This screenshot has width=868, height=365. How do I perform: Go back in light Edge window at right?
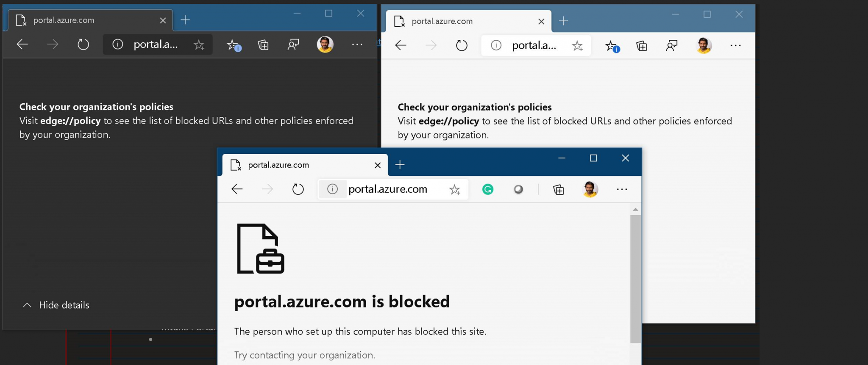[401, 45]
